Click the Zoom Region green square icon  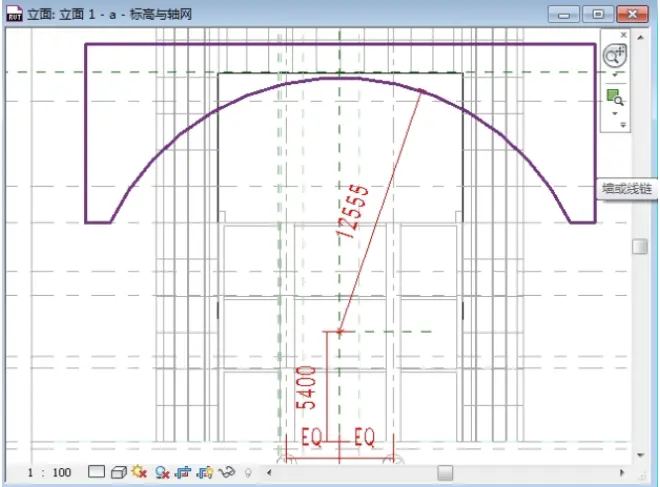point(615,97)
